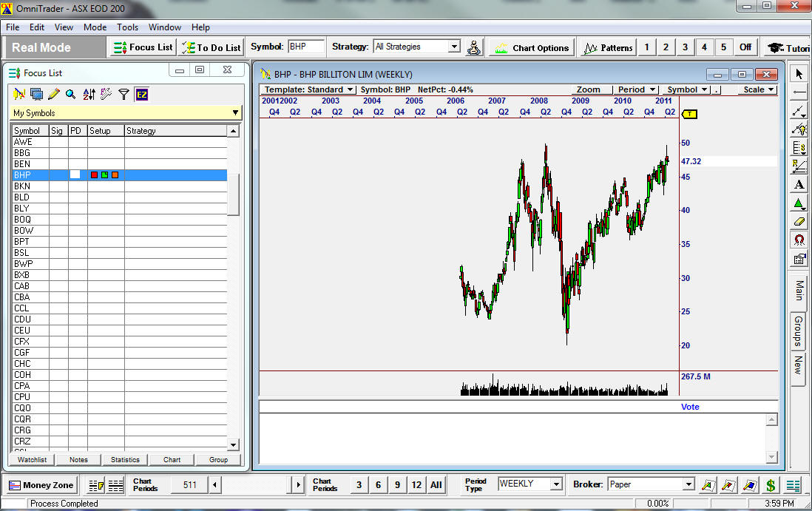The image size is (812, 511).
Task: Open the File menu
Action: click(x=13, y=27)
